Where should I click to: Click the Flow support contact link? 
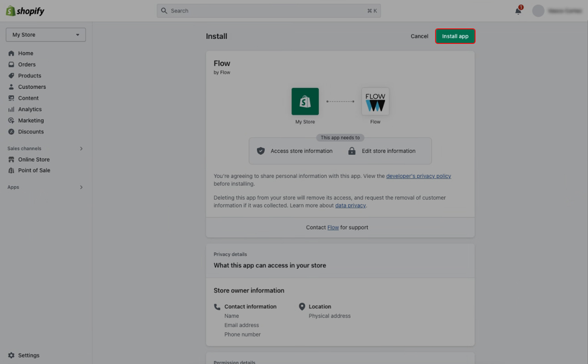333,227
